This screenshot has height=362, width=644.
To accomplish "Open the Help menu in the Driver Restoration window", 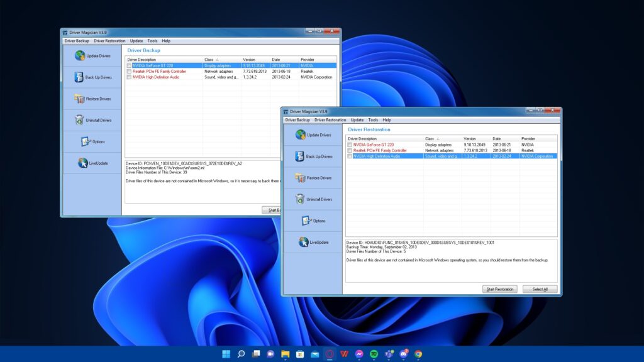I will click(x=387, y=120).
